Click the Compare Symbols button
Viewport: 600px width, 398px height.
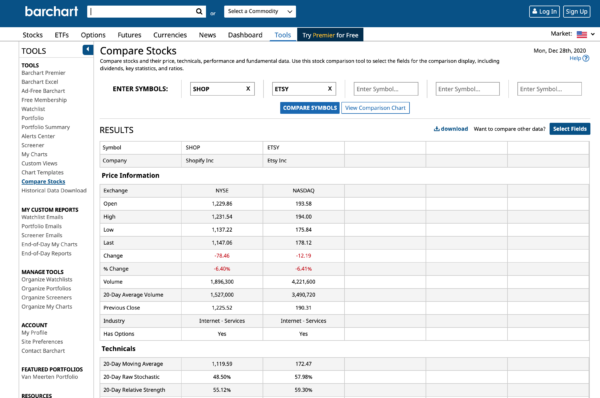click(x=310, y=108)
